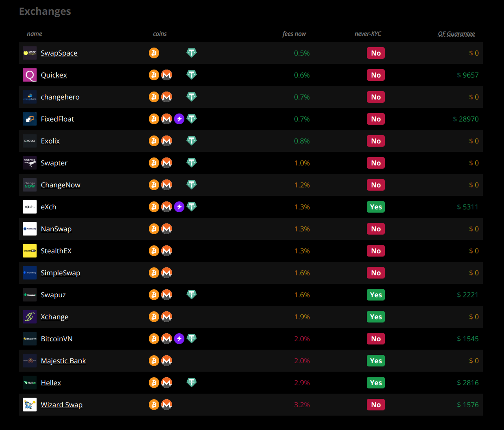Open the FixedFloat exchange link
The image size is (504, 430).
click(57, 119)
